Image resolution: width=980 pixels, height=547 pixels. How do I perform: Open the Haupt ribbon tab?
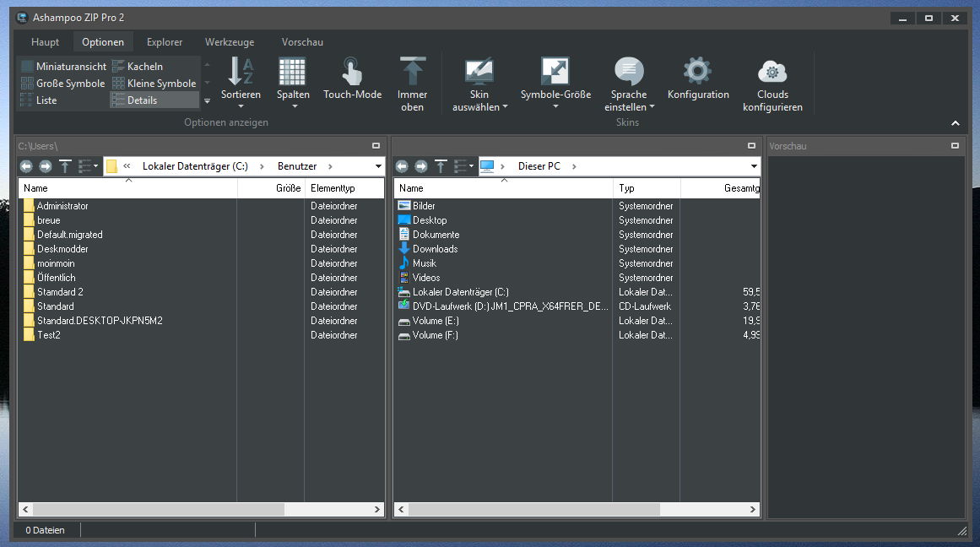point(45,42)
